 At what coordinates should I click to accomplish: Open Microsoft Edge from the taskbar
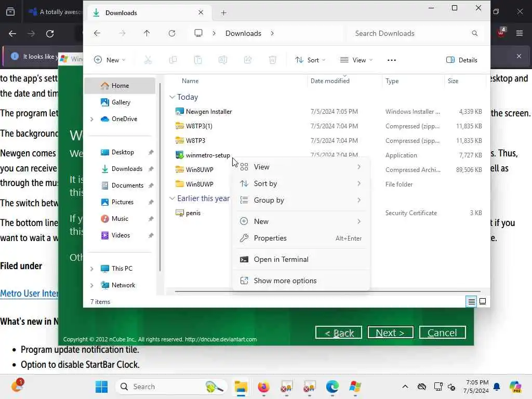(332, 387)
